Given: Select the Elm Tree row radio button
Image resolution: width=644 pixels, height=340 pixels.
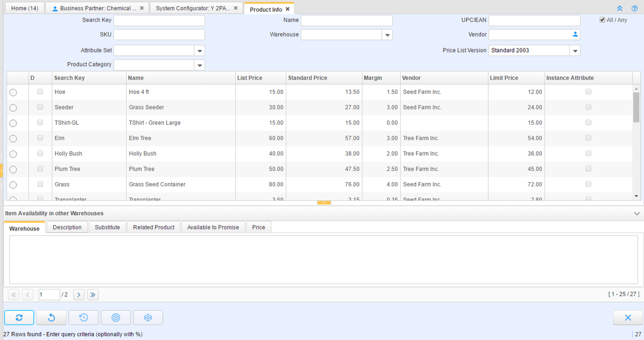Looking at the screenshot, I should [x=13, y=139].
